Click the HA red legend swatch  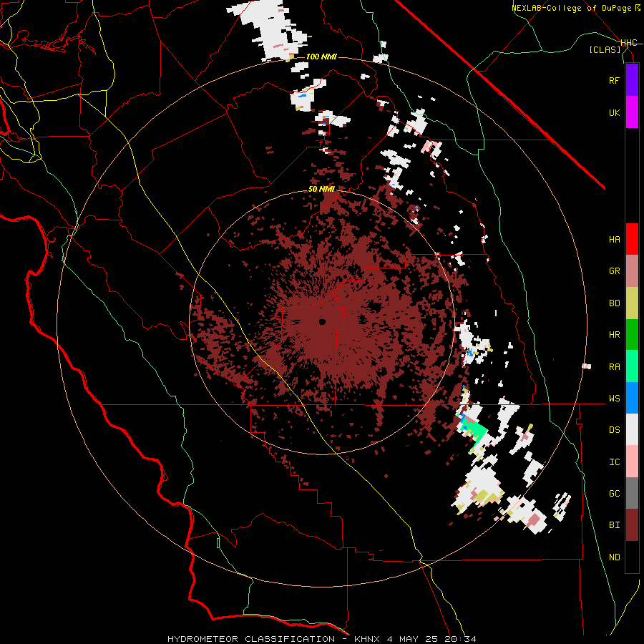pos(632,239)
